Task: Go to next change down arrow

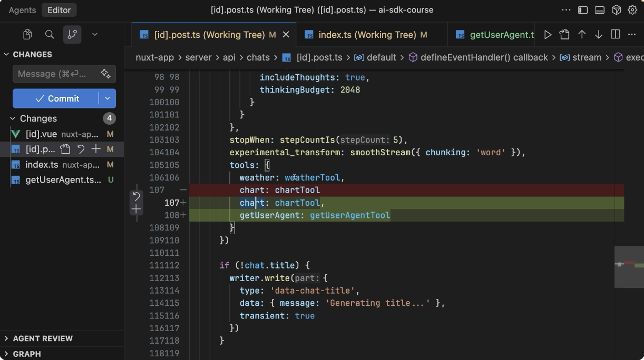Action: (599, 35)
